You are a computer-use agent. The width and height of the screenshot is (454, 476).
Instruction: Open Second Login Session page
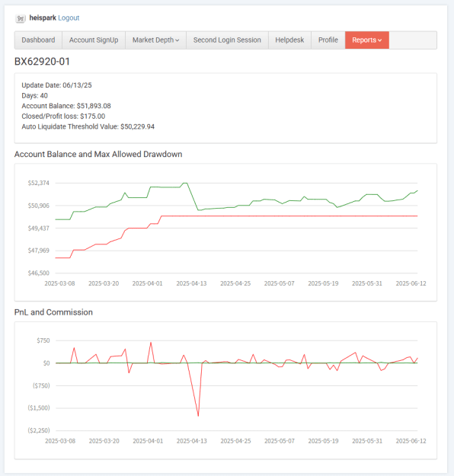pyautogui.click(x=227, y=40)
